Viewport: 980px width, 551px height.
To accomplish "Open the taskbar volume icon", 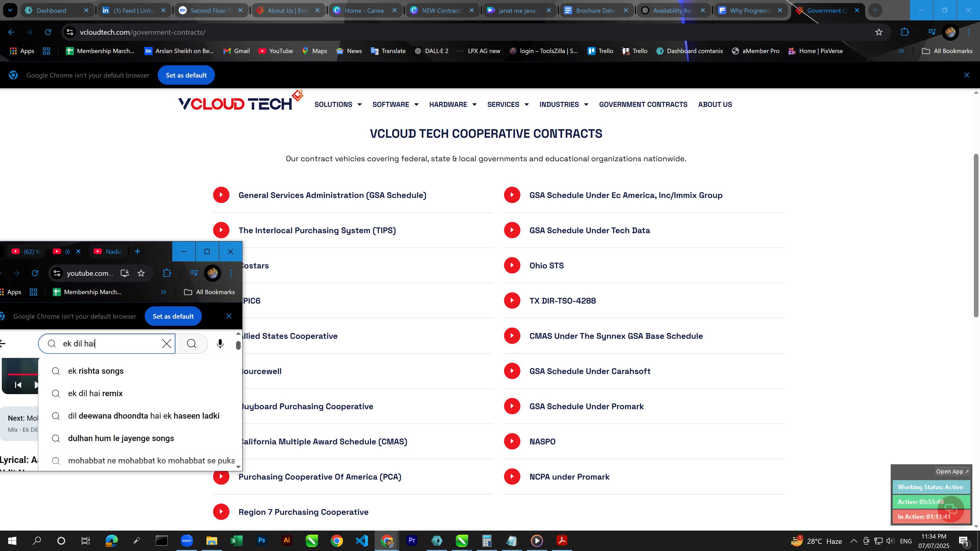I will coord(890,541).
